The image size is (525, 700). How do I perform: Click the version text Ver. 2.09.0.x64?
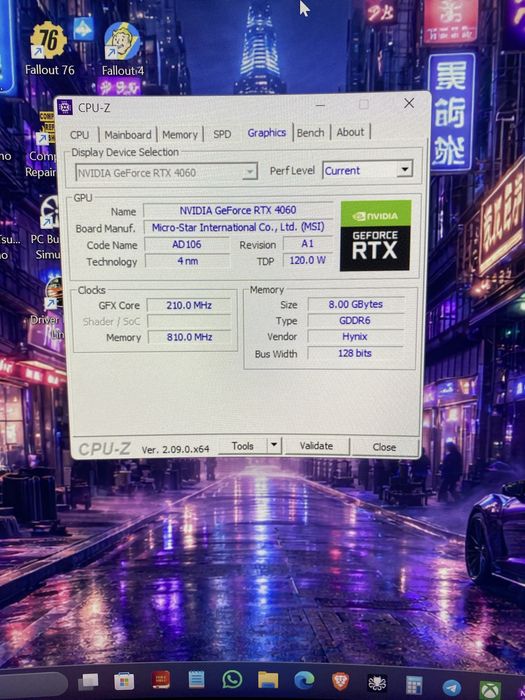click(x=175, y=450)
